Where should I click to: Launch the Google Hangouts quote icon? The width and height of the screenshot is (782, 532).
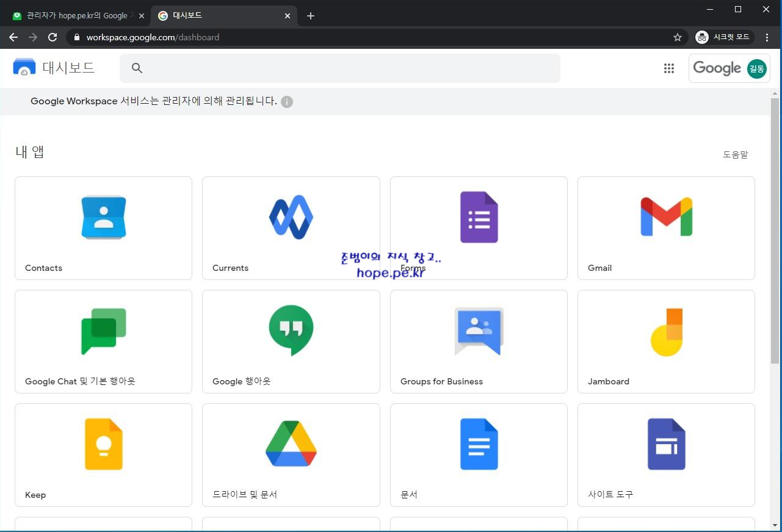click(291, 330)
